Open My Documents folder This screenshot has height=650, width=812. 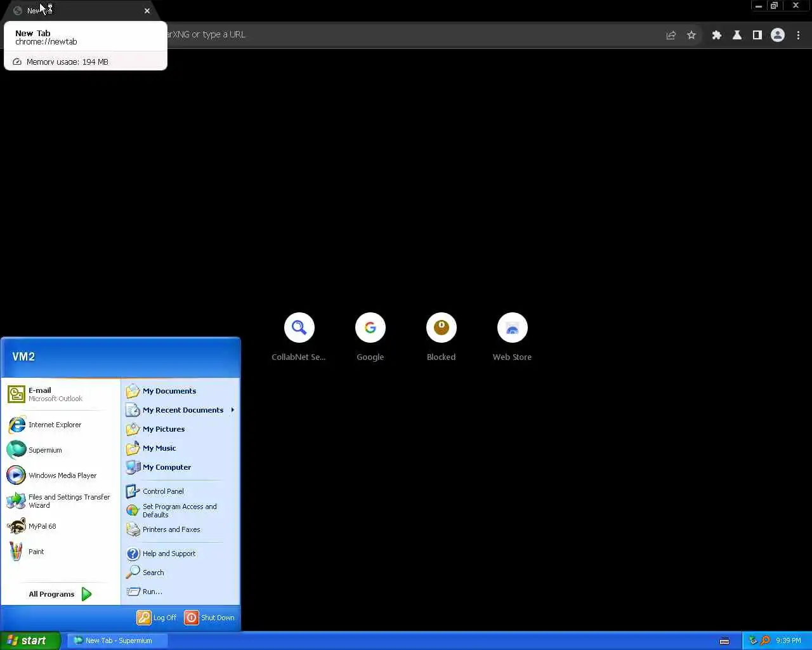(180, 391)
